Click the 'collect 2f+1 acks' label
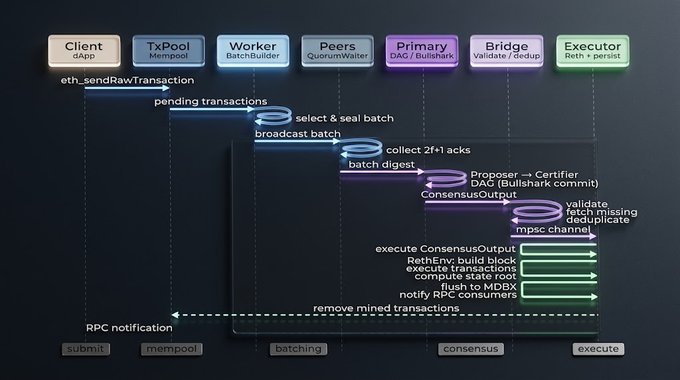Screen dimensions: 680x380 click(428, 150)
